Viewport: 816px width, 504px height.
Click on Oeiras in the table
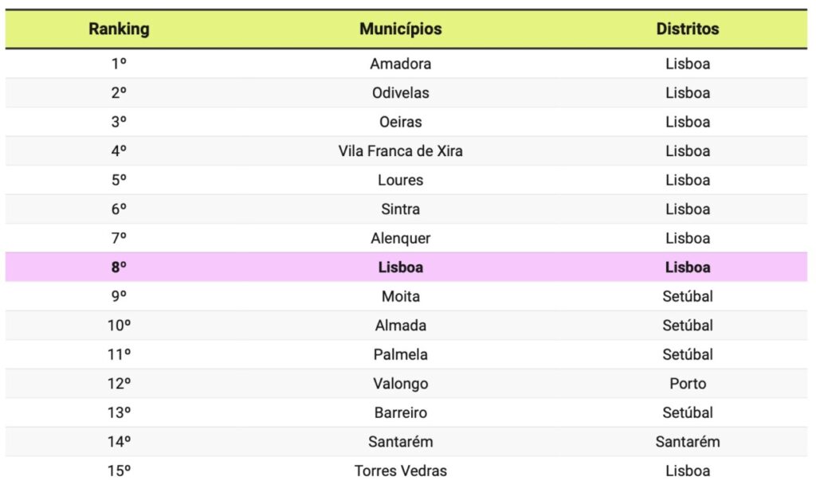tap(400, 122)
